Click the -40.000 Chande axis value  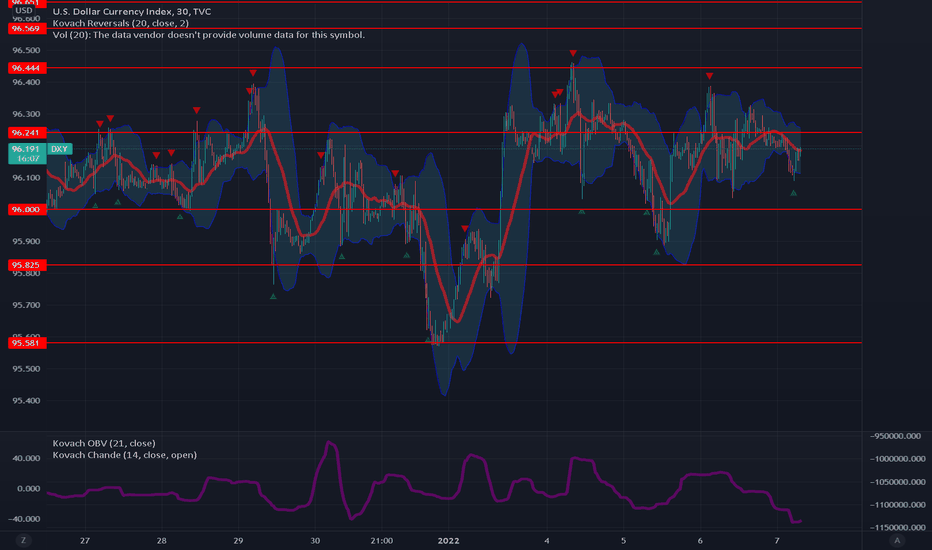click(26, 519)
